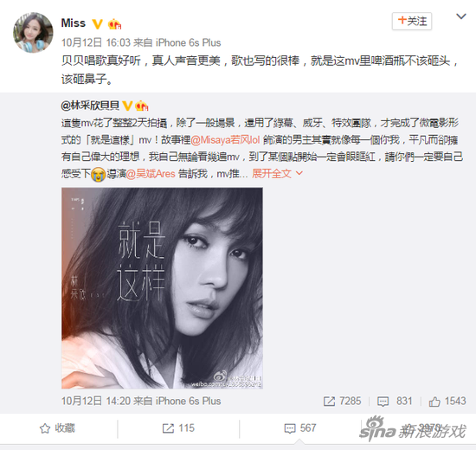Screen dimensions: 476x450
Task: Open the @吴斌Ares mention link
Action: coord(151,174)
